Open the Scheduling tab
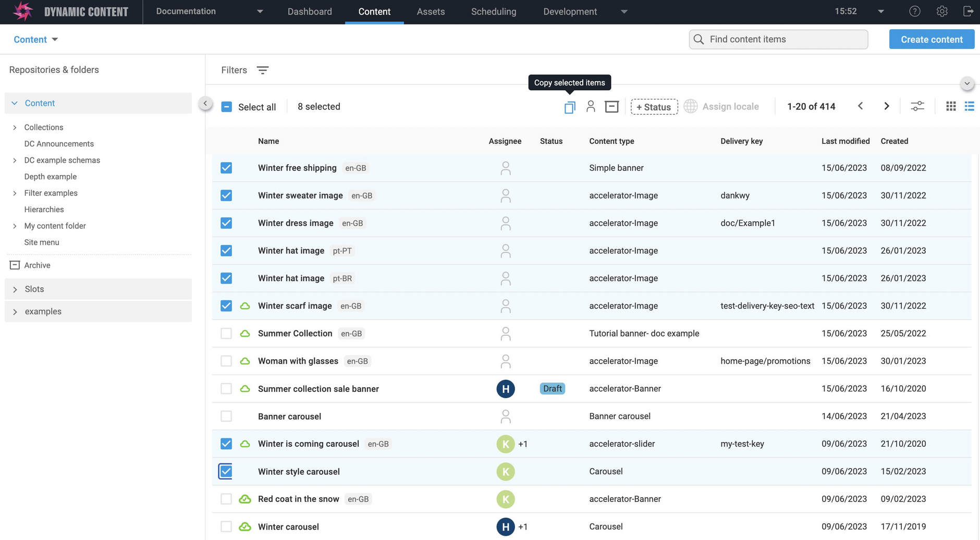The width and height of the screenshot is (980, 540). (x=494, y=11)
